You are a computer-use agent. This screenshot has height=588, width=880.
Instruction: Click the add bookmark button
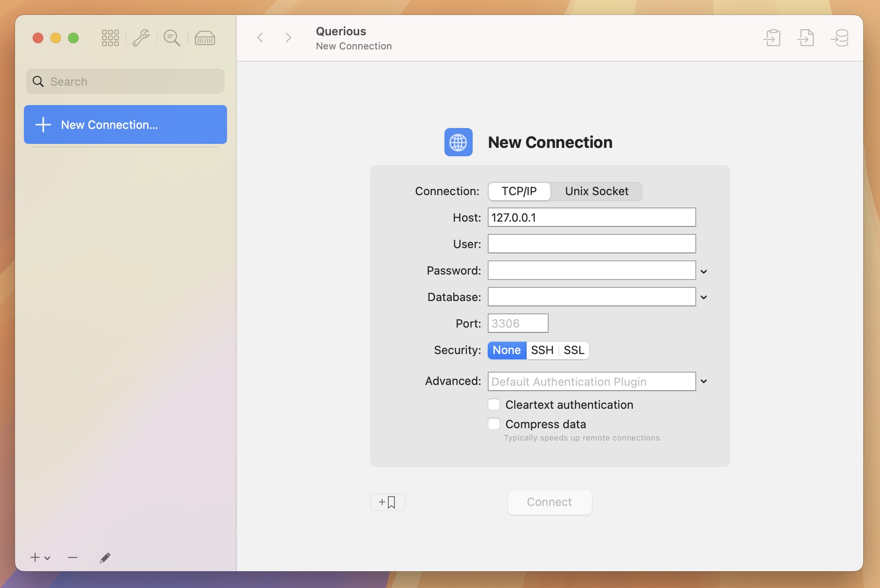click(x=387, y=502)
